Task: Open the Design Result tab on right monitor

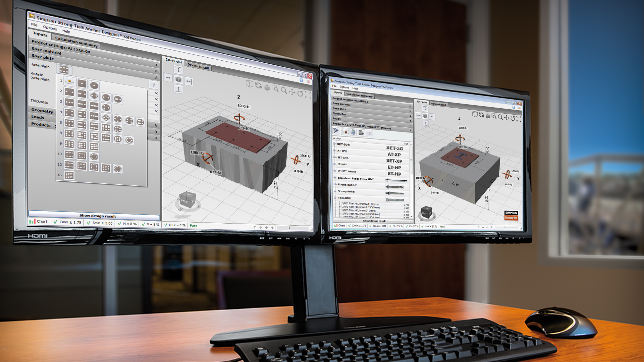Action: pos(438,104)
